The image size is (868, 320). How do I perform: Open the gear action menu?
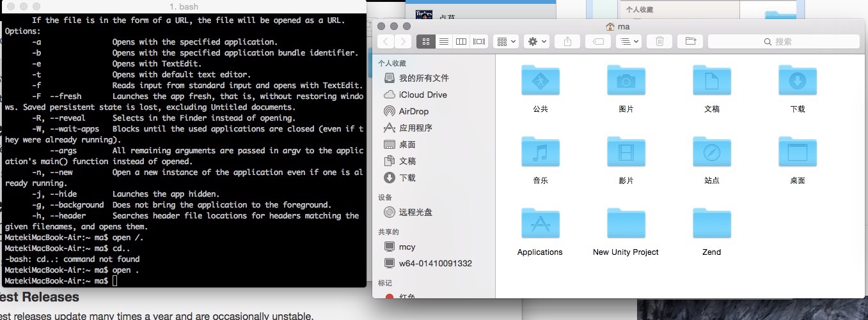click(x=536, y=42)
